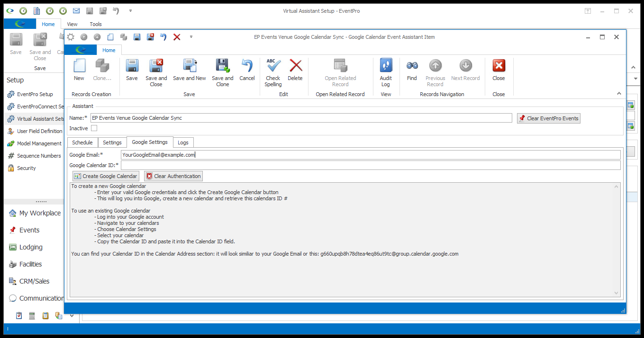Click the EventPro application menu button in dialog

click(x=81, y=50)
